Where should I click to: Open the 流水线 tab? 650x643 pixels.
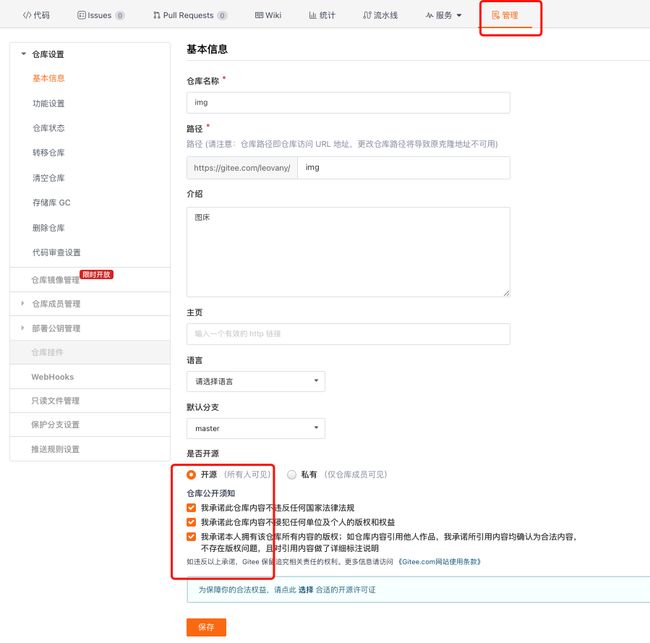pos(380,15)
